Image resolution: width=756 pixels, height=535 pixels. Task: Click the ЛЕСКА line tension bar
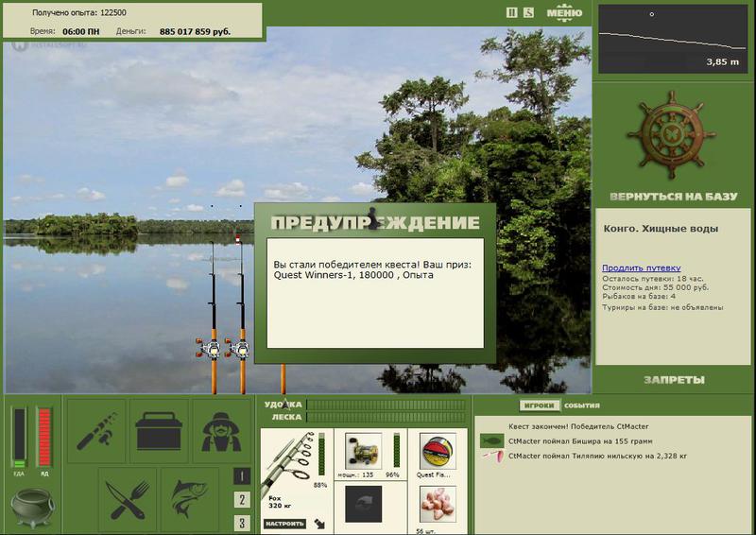point(387,417)
